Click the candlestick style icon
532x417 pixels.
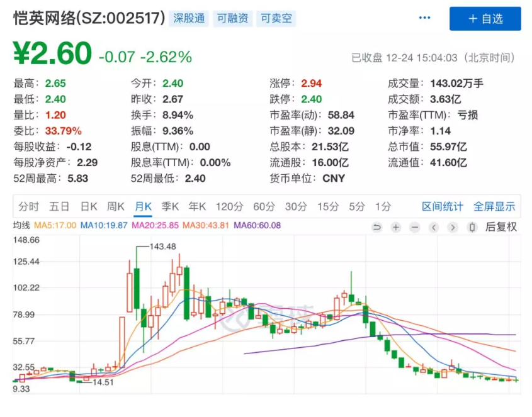472,227
